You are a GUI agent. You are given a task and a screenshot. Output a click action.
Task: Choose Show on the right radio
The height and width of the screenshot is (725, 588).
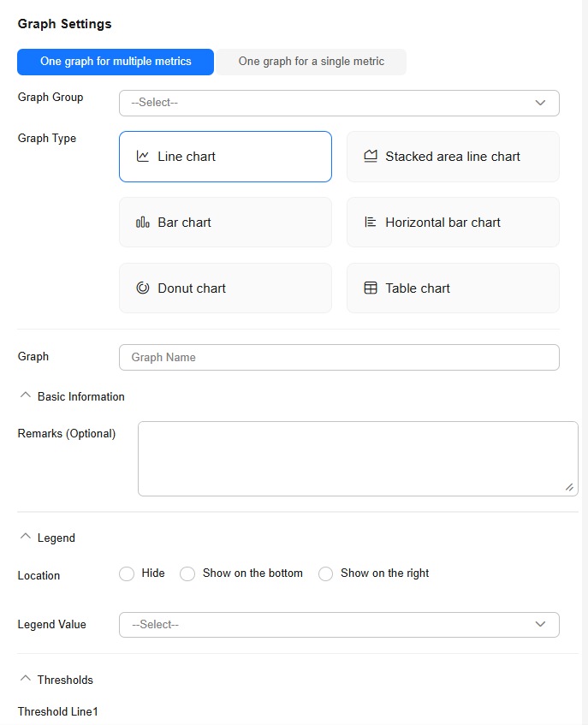(x=325, y=573)
